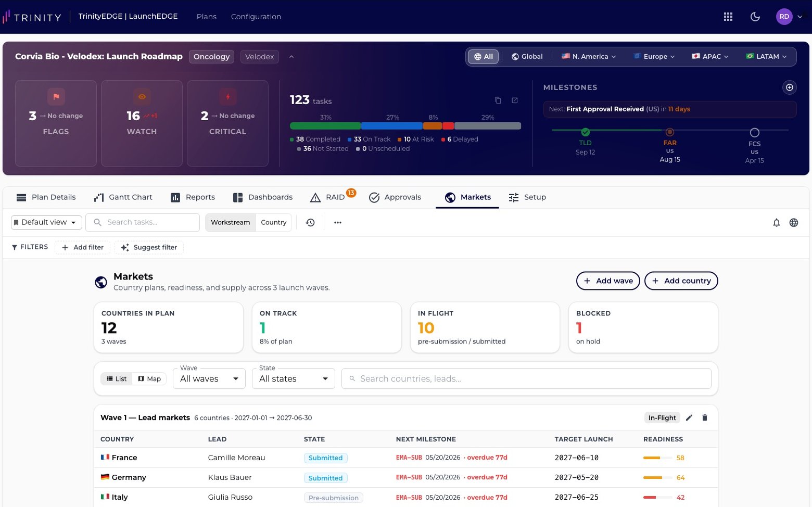Screen dimensions: 812x507
Task: Delete Wave 1 with trash icon
Action: point(705,417)
